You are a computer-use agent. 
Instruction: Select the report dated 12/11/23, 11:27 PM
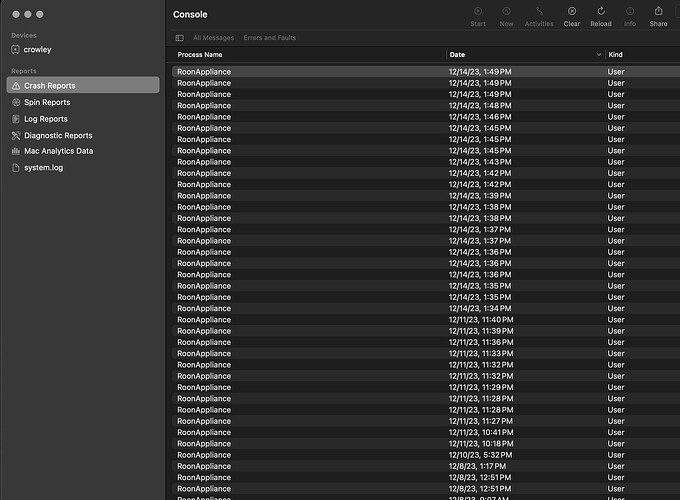pos(426,422)
